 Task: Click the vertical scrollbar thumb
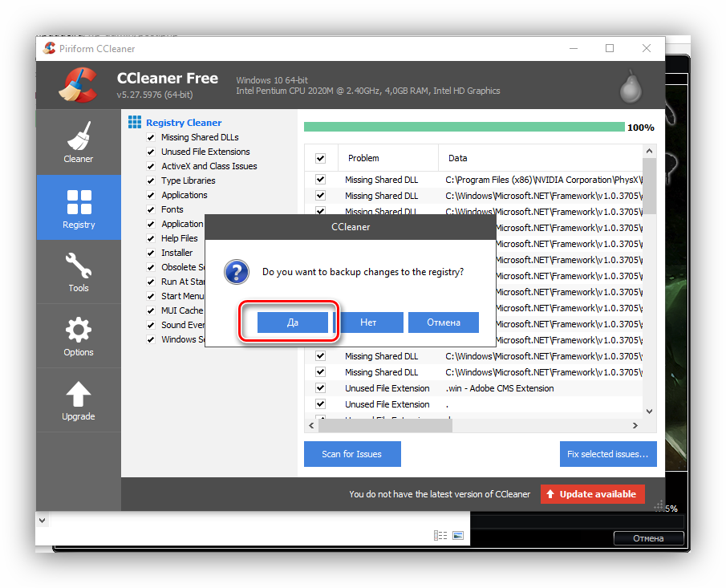(x=649, y=186)
